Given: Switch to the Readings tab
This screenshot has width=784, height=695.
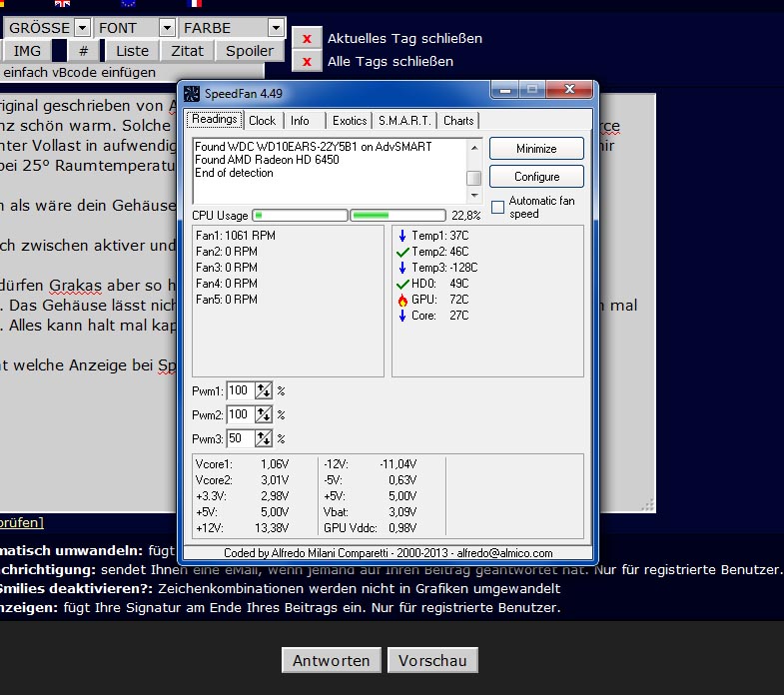Looking at the screenshot, I should coord(215,120).
